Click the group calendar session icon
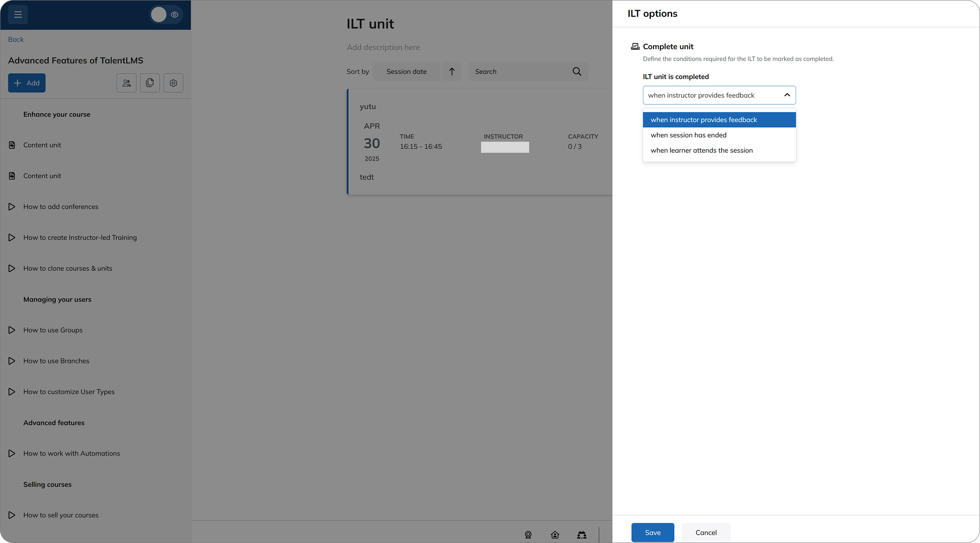Screen dimensions: 980x543 point(582,535)
